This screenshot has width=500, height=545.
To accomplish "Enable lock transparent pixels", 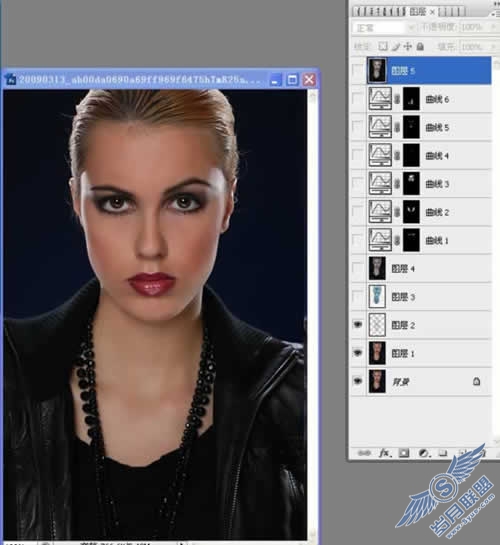I will tap(383, 46).
